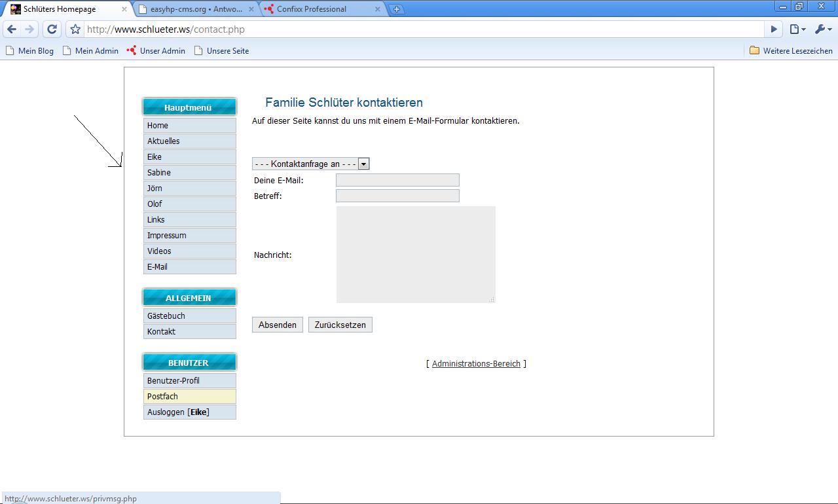This screenshot has height=504, width=838.
Task: Open the Administrations-Bereich link
Action: [x=476, y=364]
